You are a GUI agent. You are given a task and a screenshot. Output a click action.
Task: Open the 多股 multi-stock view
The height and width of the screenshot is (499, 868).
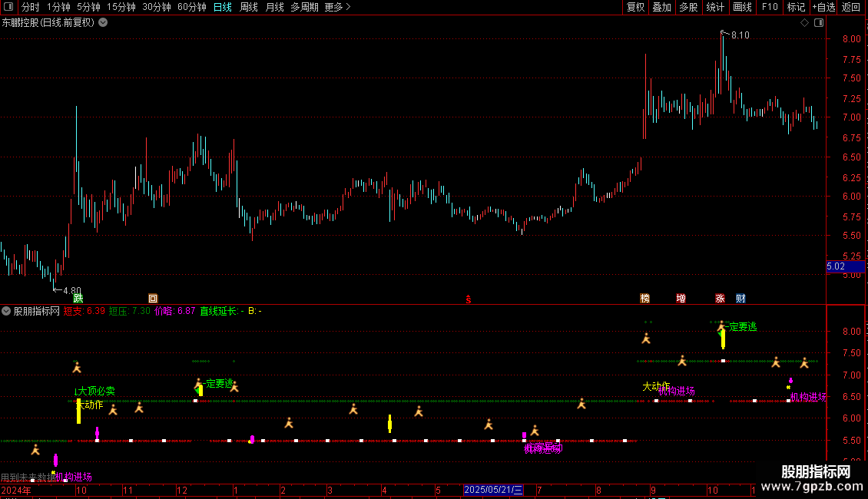(x=688, y=7)
